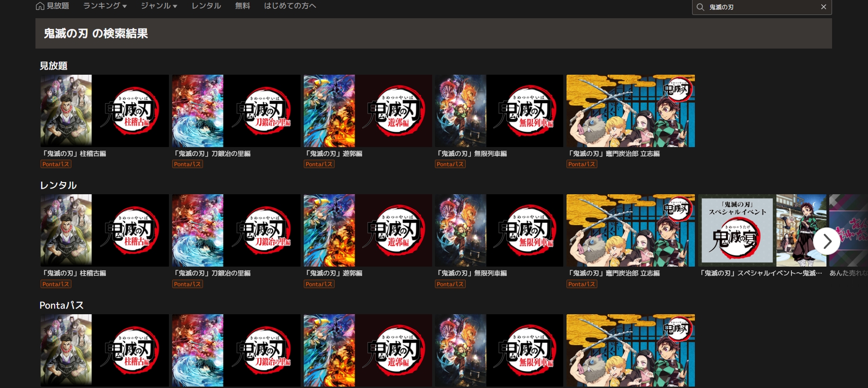Open 柱稽古編 thumbnail in レンタル section
Screen dimensions: 868x388
coord(105,230)
